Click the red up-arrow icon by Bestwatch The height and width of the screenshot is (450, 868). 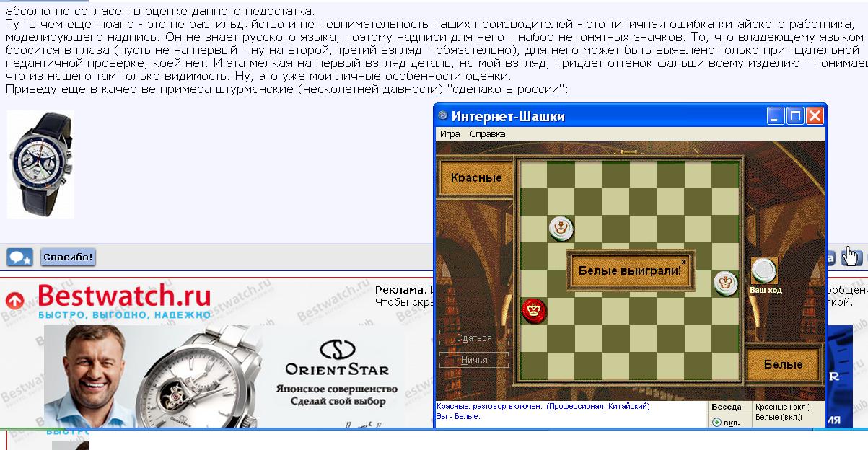[14, 301]
